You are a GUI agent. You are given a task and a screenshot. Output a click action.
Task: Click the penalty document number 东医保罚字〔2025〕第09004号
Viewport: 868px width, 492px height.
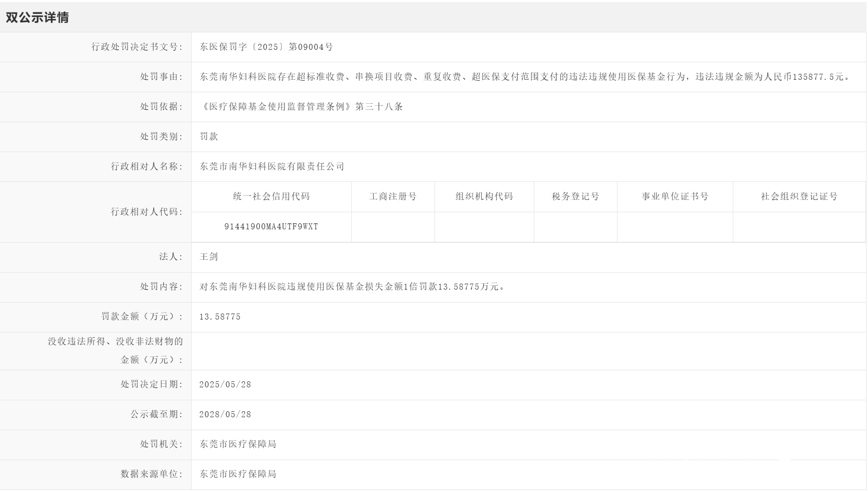(266, 47)
